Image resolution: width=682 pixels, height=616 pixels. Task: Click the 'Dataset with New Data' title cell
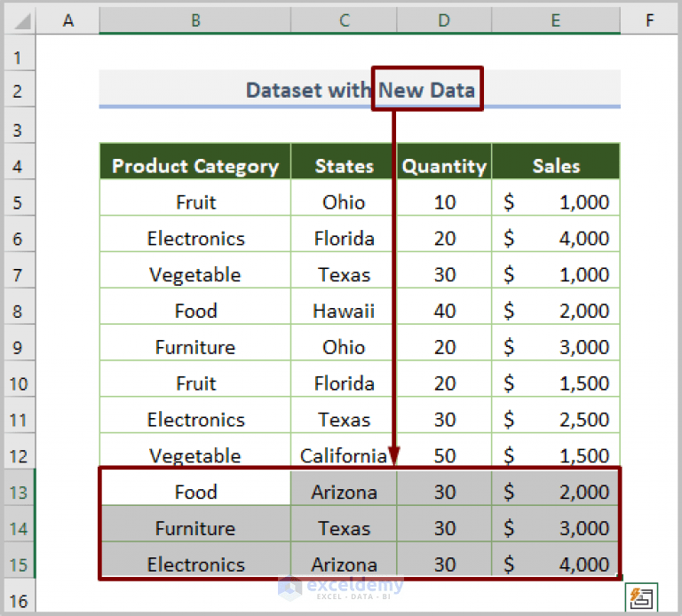(x=360, y=89)
